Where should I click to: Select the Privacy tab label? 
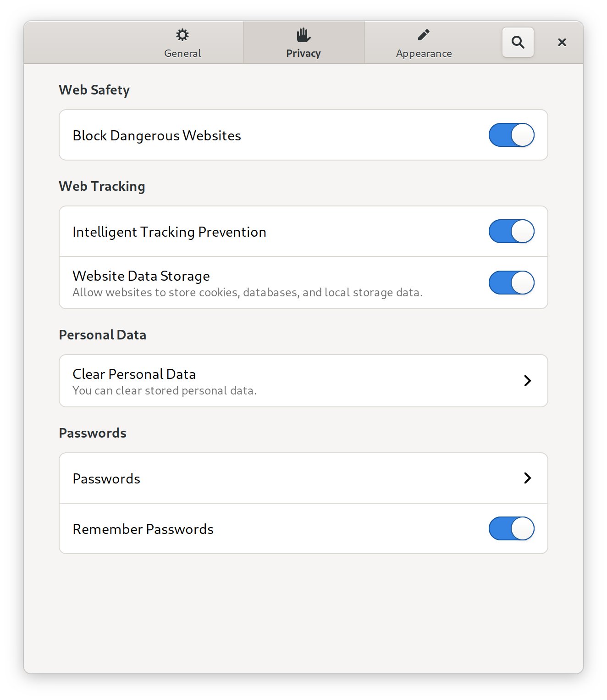tap(303, 53)
